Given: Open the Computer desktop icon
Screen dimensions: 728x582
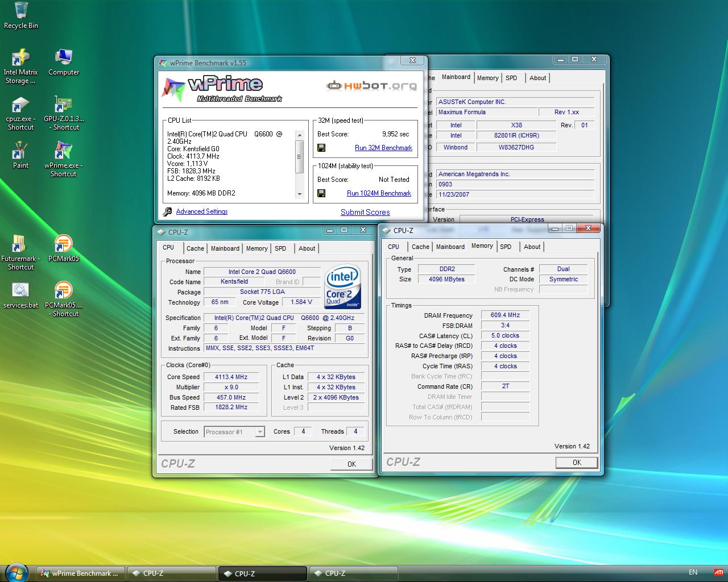Looking at the screenshot, I should (x=64, y=63).
